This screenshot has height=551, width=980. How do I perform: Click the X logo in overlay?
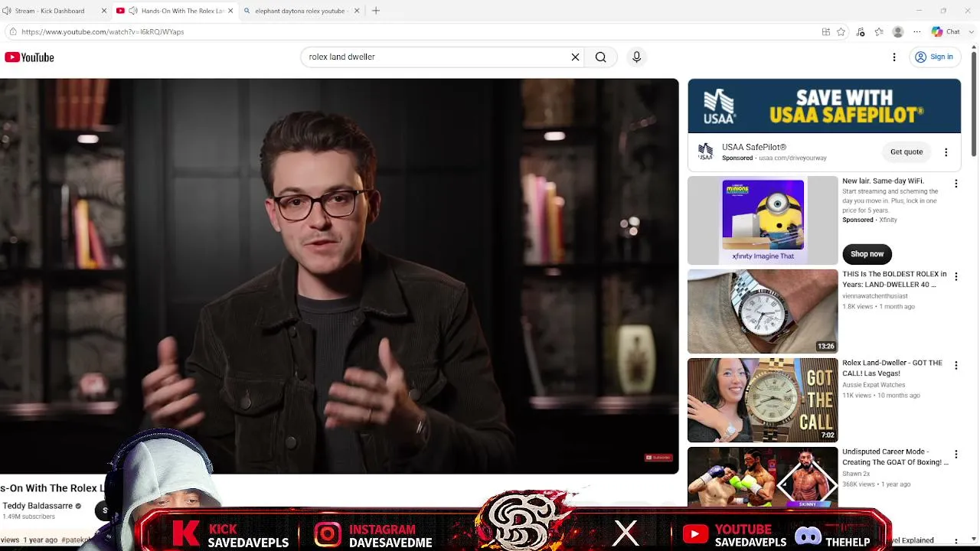[626, 533]
